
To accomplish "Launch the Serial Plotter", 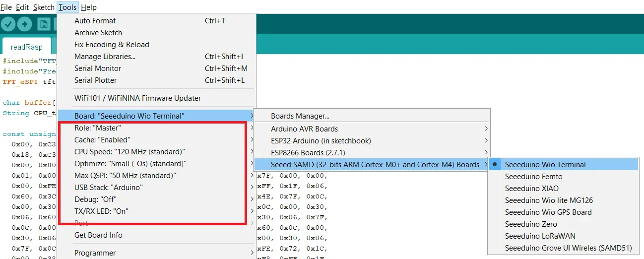I will coord(157,80).
